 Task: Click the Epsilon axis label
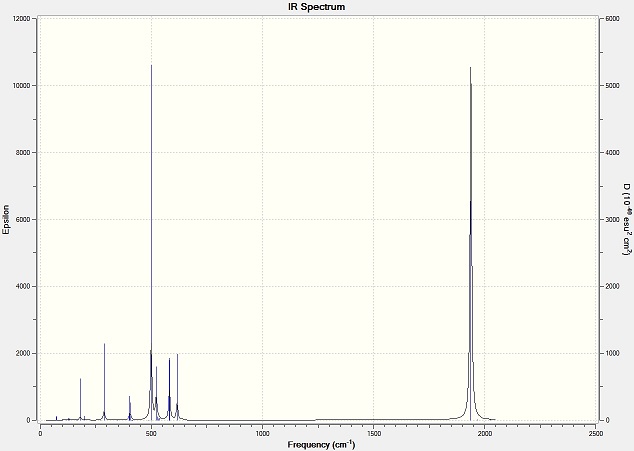click(x=6, y=220)
